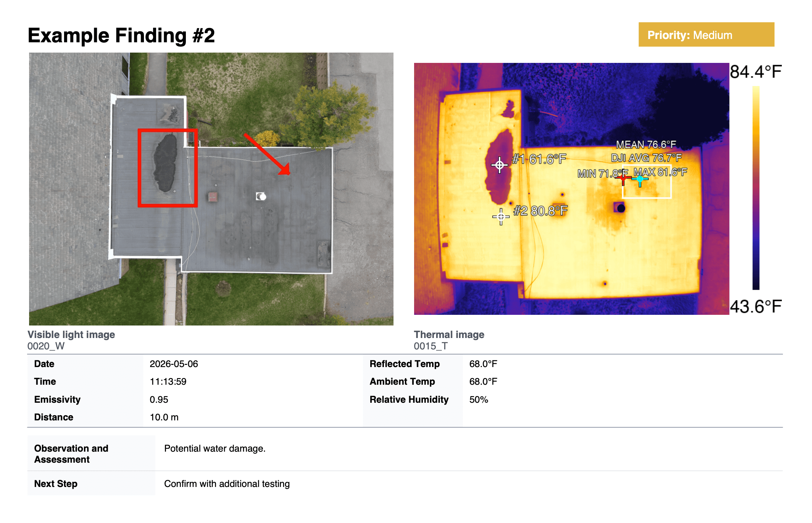The height and width of the screenshot is (523, 812).
Task: Click the Emissivity row label
Action: click(57, 399)
